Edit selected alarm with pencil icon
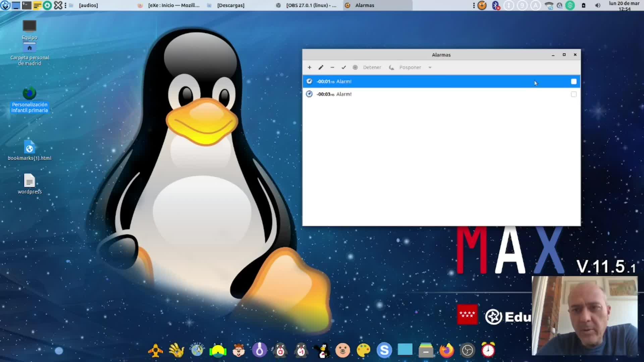The image size is (644, 362). (321, 67)
